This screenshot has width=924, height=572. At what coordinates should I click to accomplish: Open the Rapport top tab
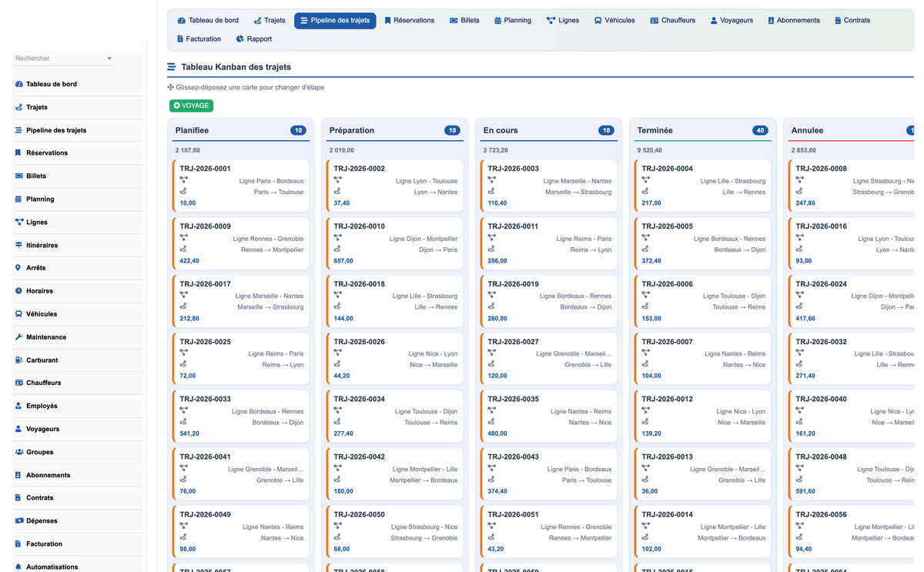click(254, 39)
